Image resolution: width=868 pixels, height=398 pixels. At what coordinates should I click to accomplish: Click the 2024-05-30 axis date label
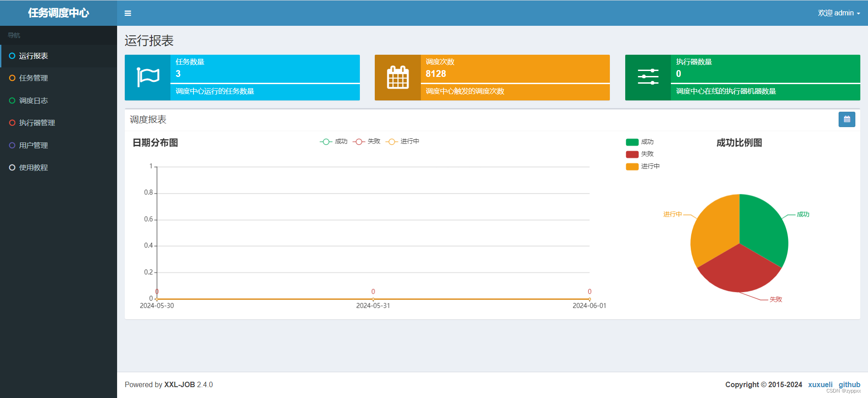157,306
